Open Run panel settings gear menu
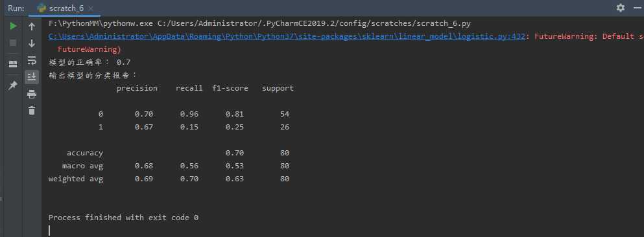Image resolution: width=644 pixels, height=237 pixels. 621,8
